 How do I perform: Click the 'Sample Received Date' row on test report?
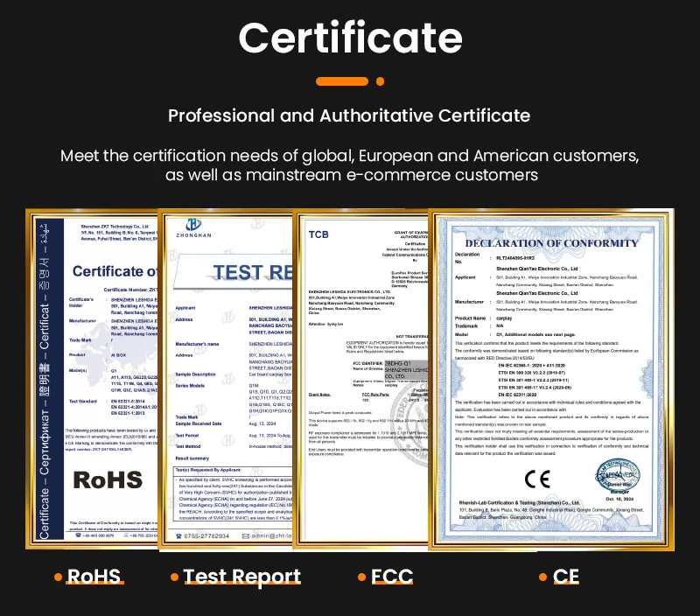pyautogui.click(x=226, y=423)
